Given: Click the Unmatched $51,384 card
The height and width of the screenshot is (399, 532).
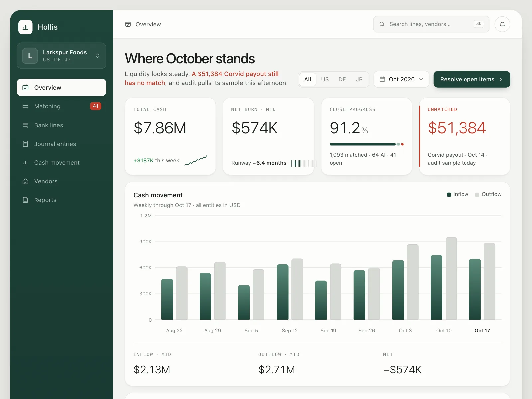Looking at the screenshot, I should click(x=465, y=136).
